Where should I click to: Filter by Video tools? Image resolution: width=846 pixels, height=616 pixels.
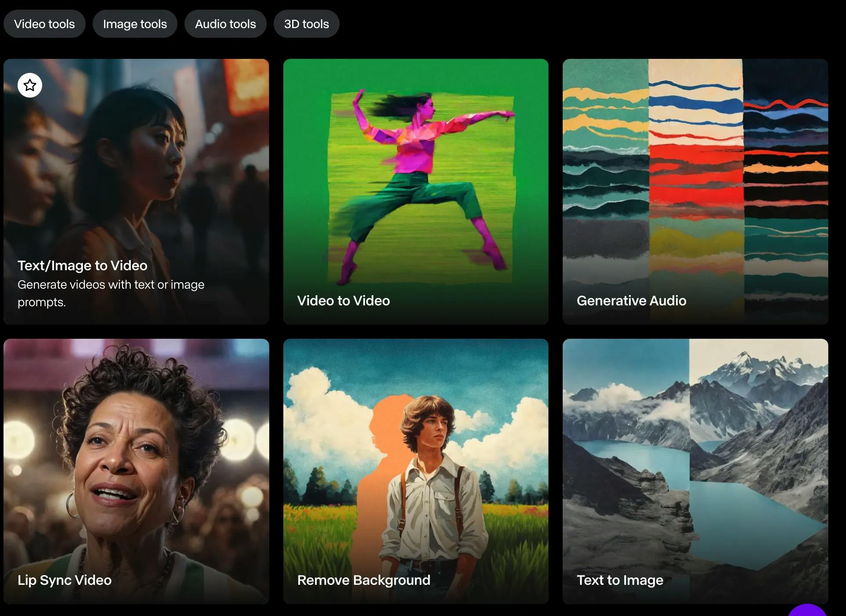(x=44, y=24)
